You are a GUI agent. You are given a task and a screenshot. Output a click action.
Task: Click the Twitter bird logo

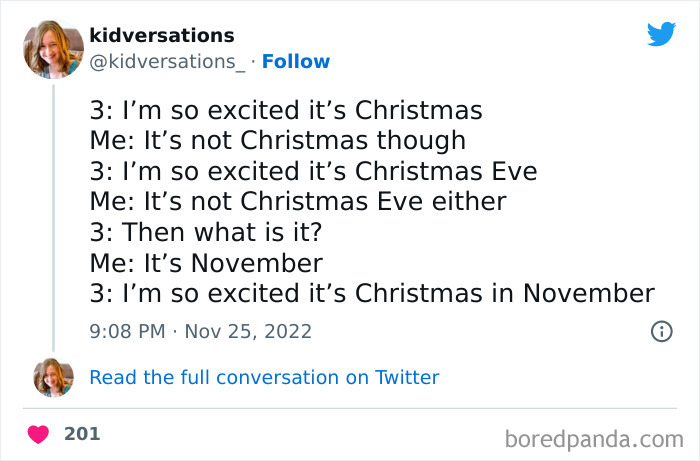pos(661,34)
